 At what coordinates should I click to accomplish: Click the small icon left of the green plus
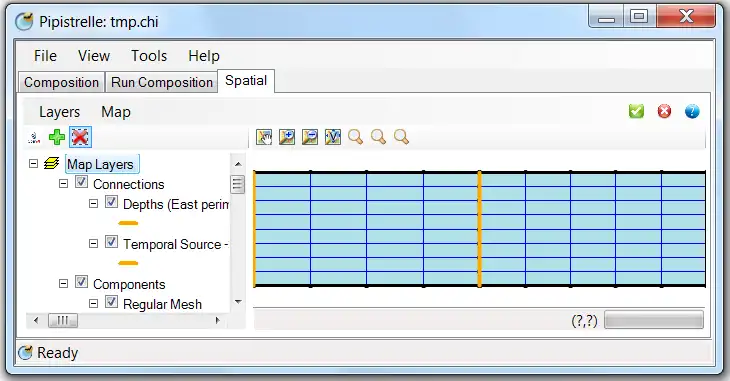click(x=34, y=137)
